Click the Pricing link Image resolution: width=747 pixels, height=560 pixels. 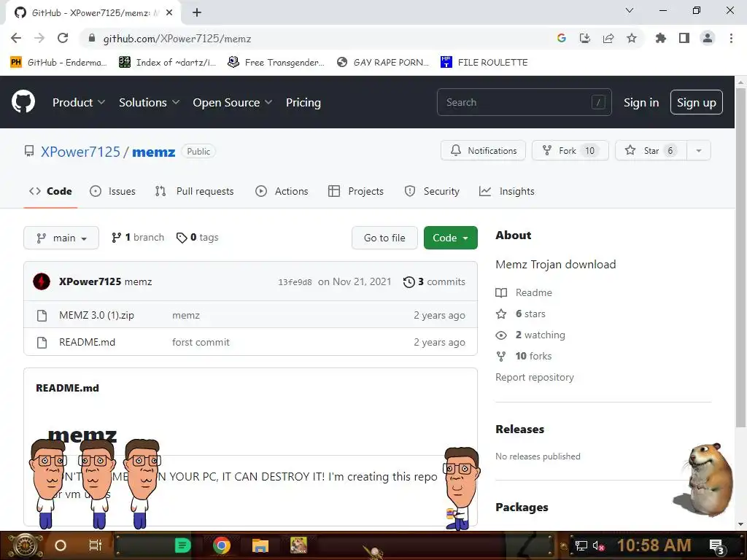(x=303, y=102)
